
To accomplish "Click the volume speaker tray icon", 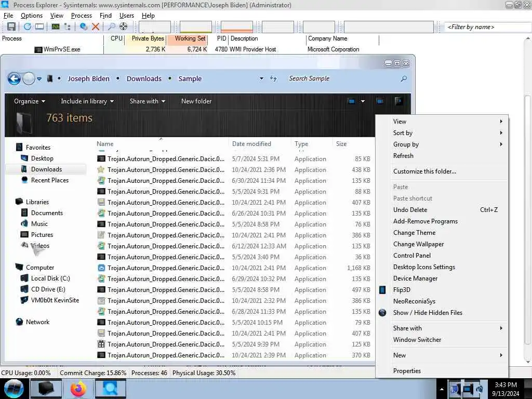I will pyautogui.click(x=480, y=389).
